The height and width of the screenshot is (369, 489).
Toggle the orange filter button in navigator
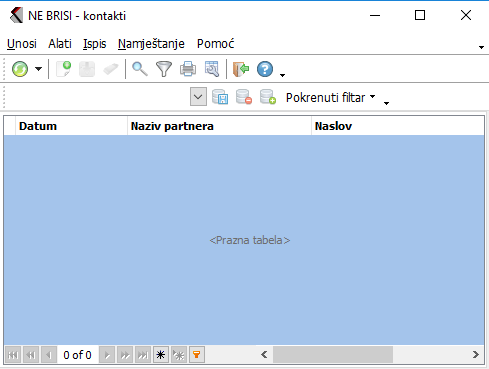click(x=197, y=355)
